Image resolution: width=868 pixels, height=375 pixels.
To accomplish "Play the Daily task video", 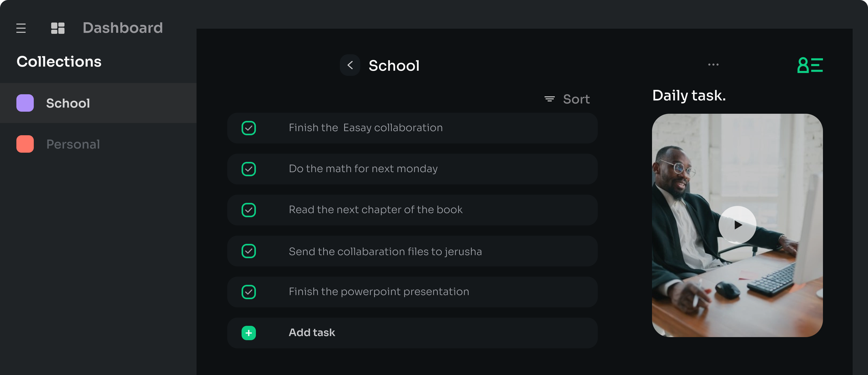I will tap(737, 225).
